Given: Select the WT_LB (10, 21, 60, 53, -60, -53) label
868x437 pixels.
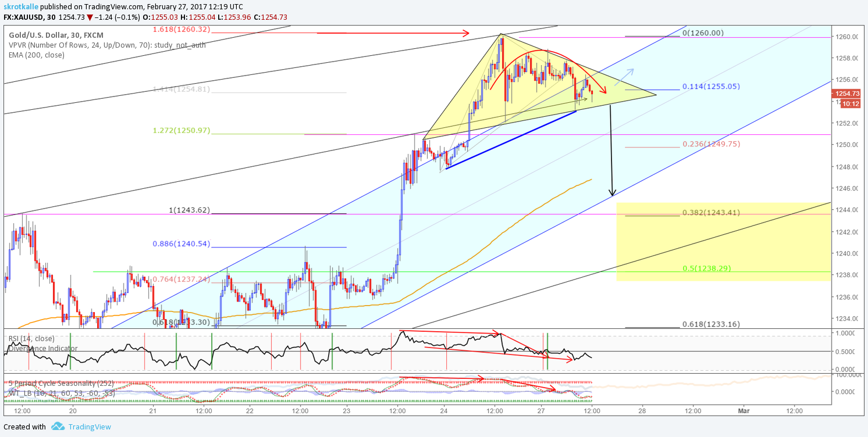Looking at the screenshot, I should [61, 393].
